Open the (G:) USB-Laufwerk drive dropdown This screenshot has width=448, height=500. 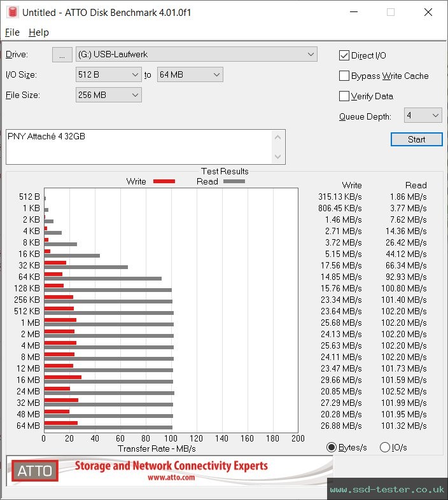point(196,55)
